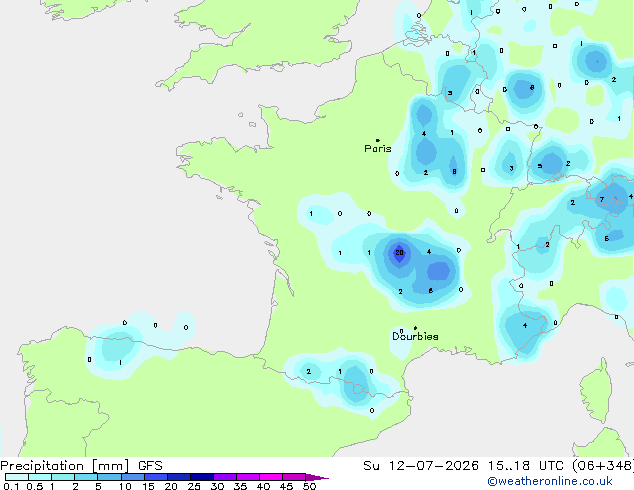634x490 pixels.
Task: Click the Dourbies location dot marker
Action: coord(415,328)
